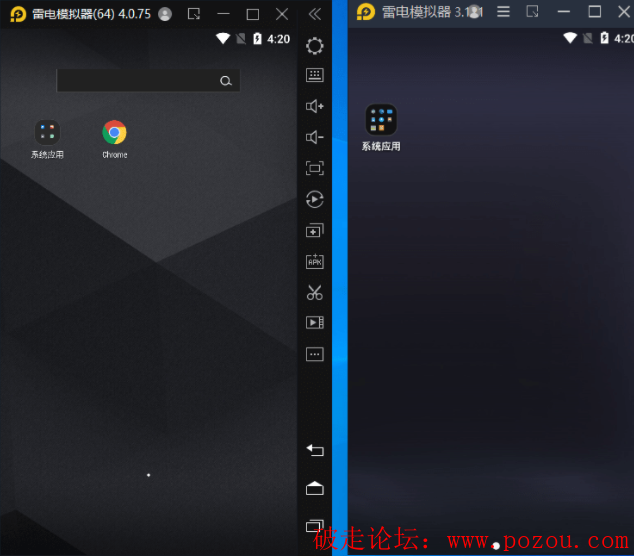Image resolution: width=634 pixels, height=556 pixels.
Task: Start video recorder icon in sidebar
Action: click(x=315, y=322)
